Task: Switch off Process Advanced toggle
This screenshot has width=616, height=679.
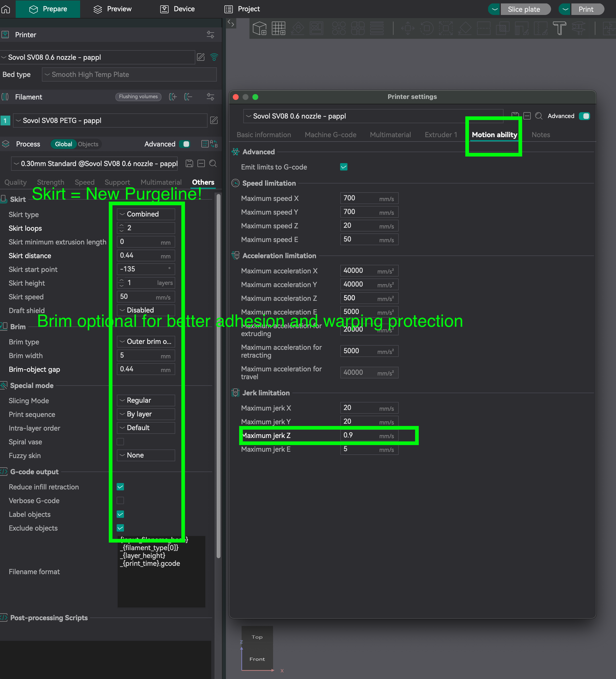Action: point(185,144)
